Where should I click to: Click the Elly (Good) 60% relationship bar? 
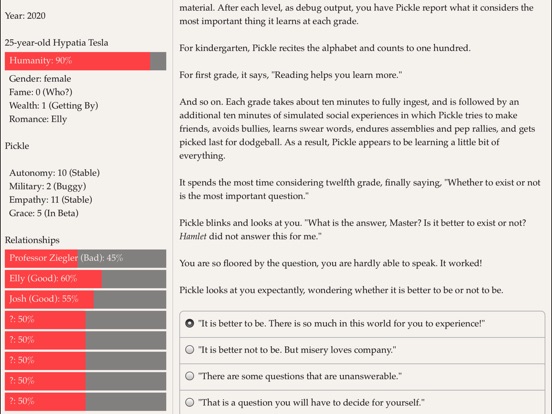click(86, 279)
